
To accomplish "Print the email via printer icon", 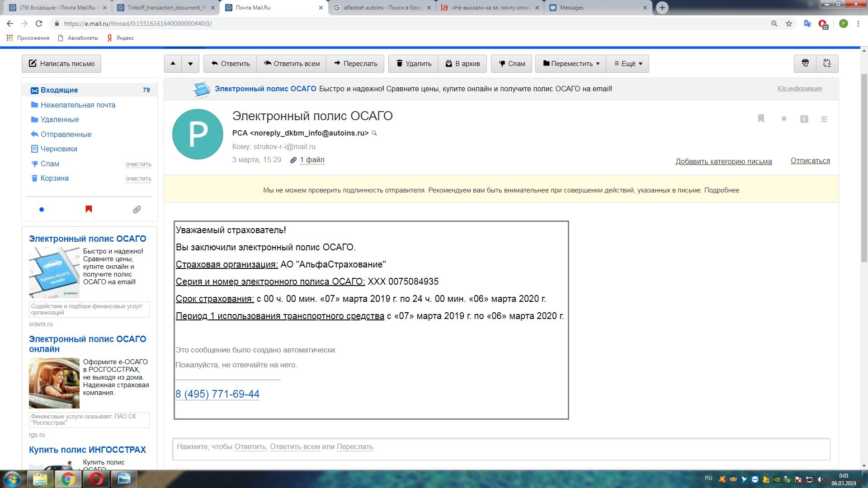I will click(x=805, y=64).
